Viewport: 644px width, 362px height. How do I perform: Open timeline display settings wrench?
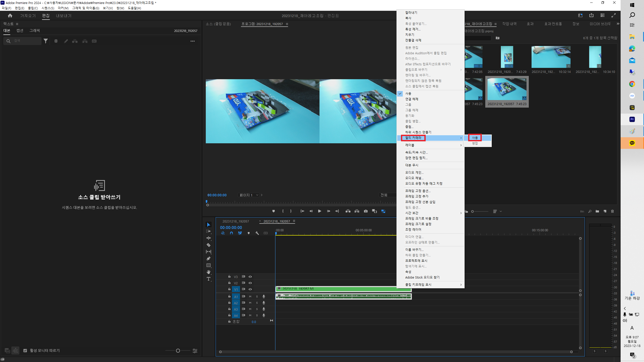257,233
